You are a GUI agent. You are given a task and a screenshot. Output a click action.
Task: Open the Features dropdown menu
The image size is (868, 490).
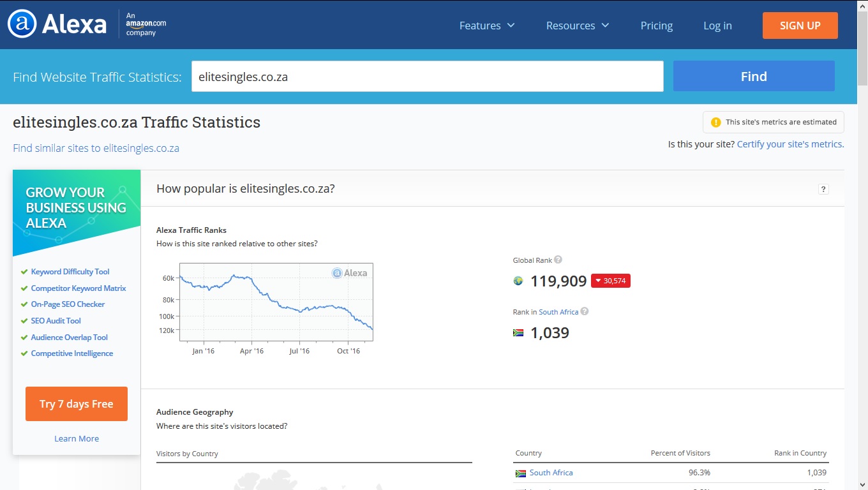pyautogui.click(x=487, y=26)
